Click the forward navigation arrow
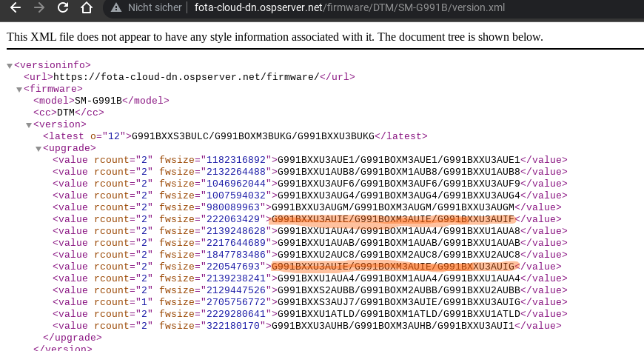Viewport: 644px width, 351px height. (x=39, y=7)
